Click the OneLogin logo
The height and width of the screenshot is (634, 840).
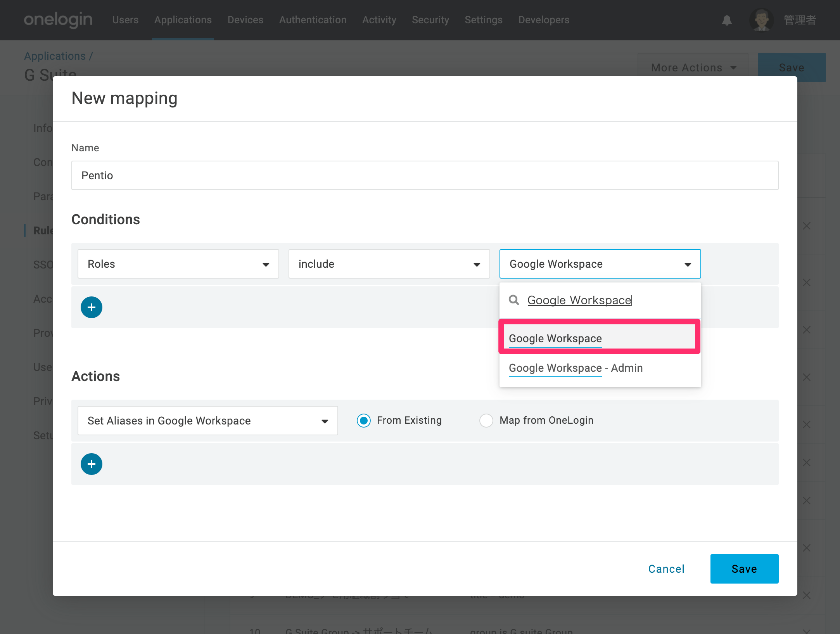point(58,20)
